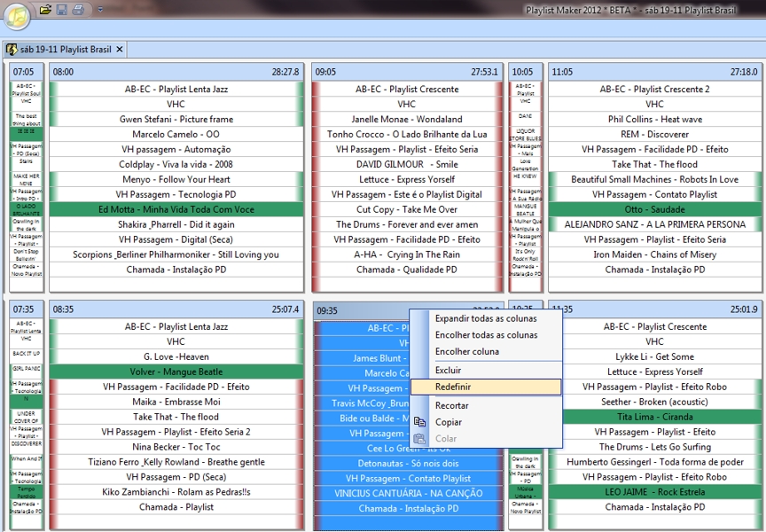Select Gwen Stefani - Picture frame
Viewport: 766px width, 532px height.
[176, 119]
